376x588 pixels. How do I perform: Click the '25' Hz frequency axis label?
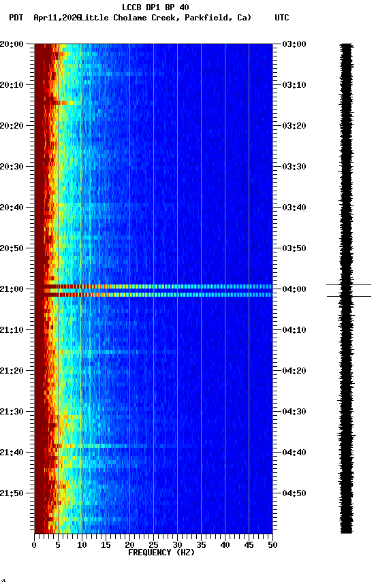pos(153,545)
